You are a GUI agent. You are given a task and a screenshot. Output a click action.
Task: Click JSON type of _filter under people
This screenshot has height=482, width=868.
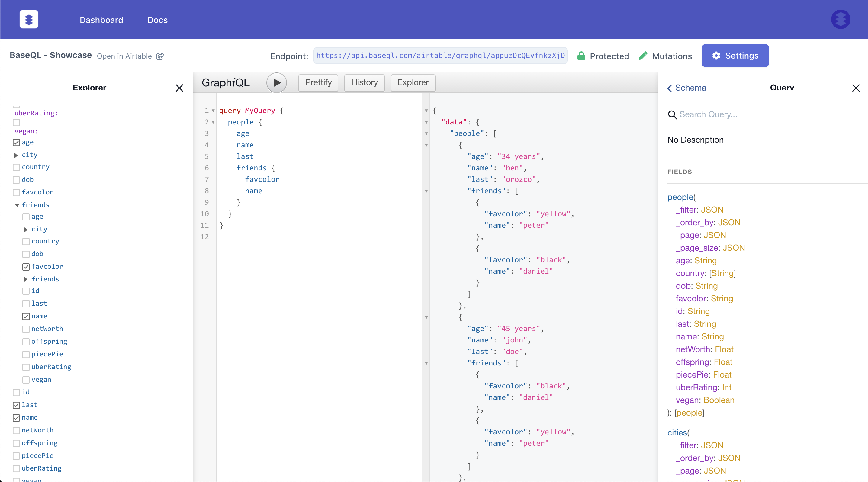point(712,210)
